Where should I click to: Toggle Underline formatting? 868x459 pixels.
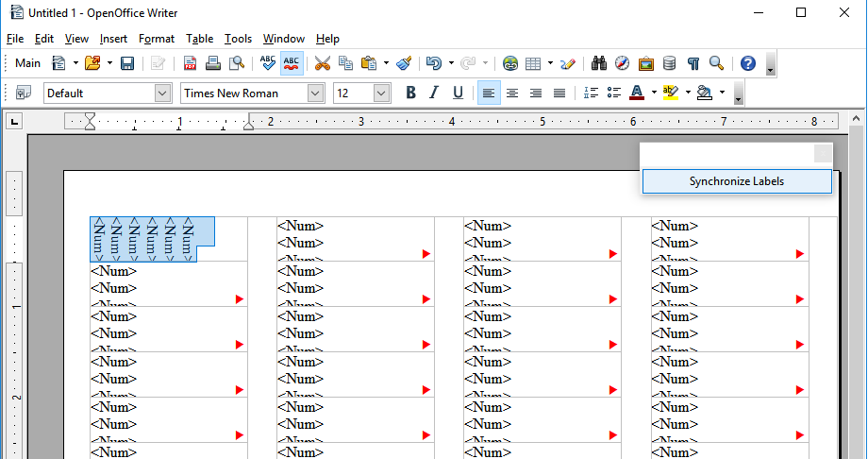click(458, 93)
